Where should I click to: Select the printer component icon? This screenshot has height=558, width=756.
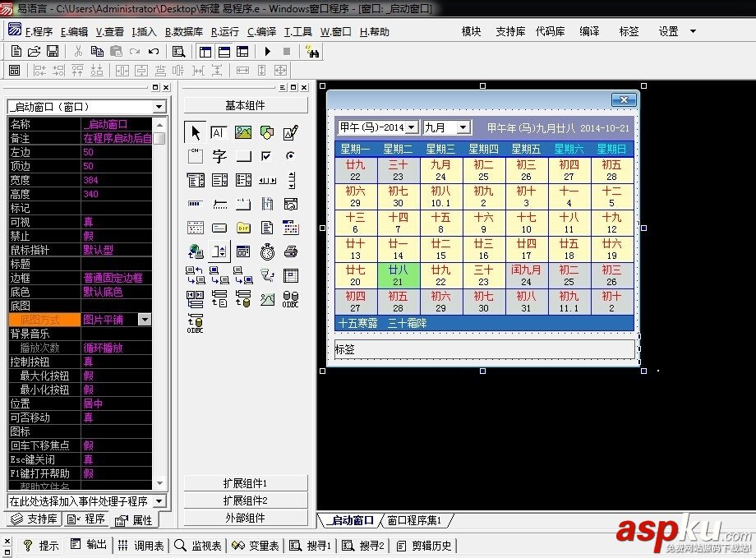coord(291,251)
